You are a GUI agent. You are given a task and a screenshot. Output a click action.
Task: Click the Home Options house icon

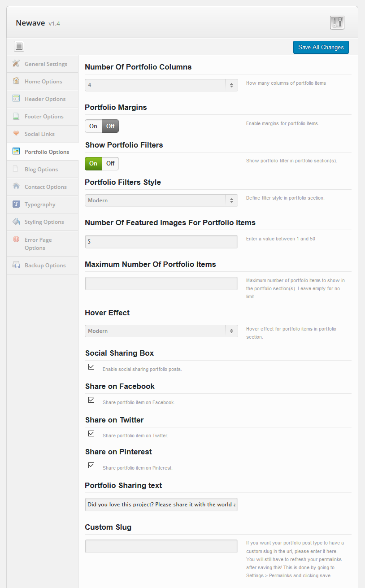pyautogui.click(x=16, y=81)
